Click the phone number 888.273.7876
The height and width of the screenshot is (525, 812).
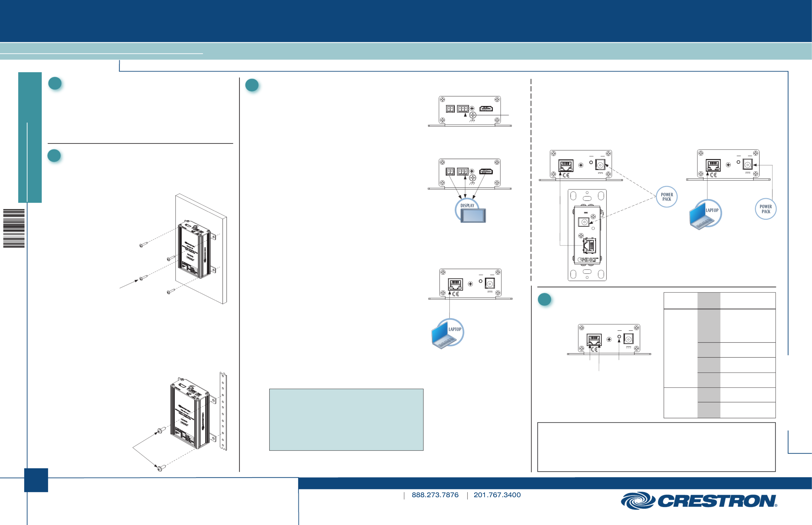[x=435, y=495]
